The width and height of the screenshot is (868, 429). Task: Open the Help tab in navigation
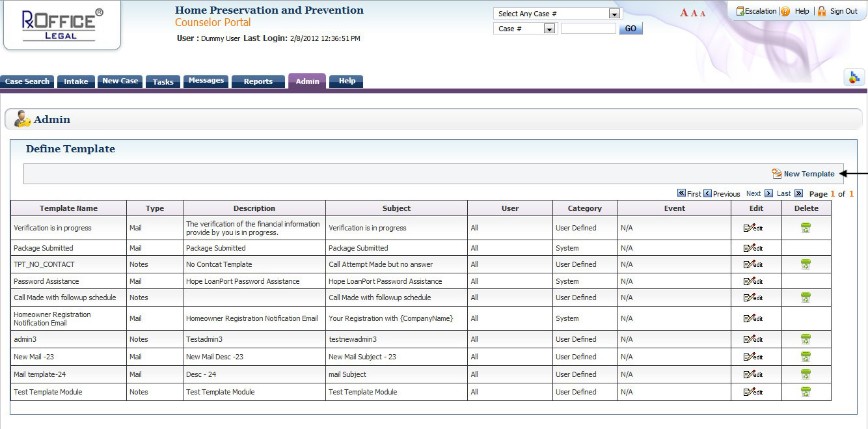click(x=347, y=81)
